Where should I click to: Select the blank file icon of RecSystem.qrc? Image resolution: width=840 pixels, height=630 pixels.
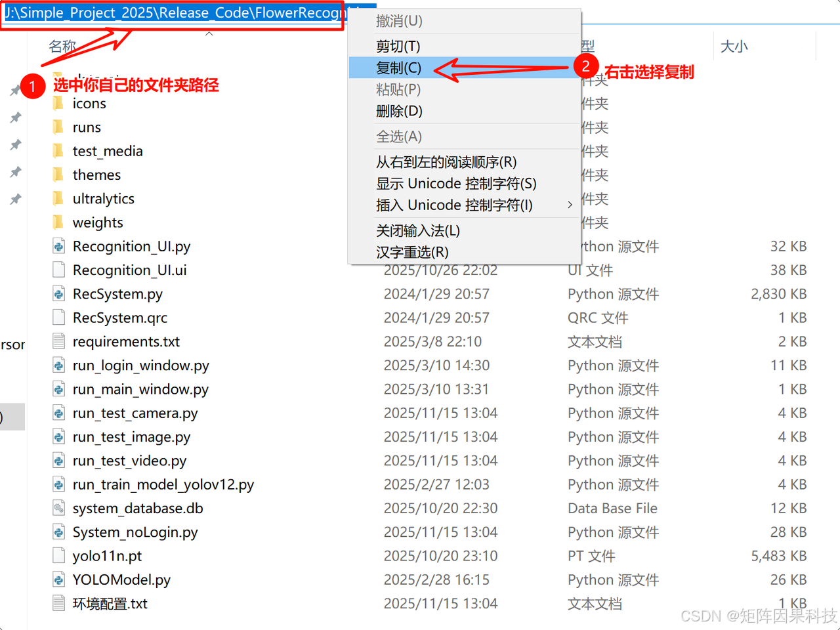point(59,318)
